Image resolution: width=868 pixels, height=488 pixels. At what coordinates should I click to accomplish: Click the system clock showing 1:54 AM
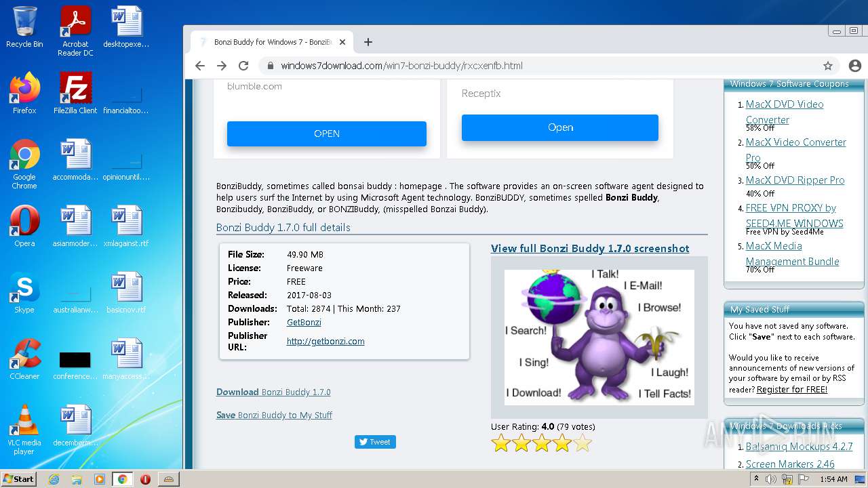tap(833, 479)
